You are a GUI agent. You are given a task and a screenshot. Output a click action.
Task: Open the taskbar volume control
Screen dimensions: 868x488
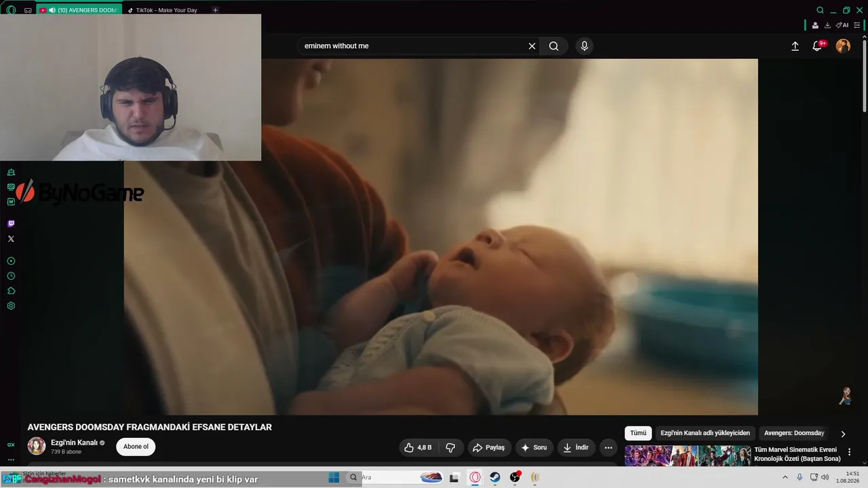[825, 477]
